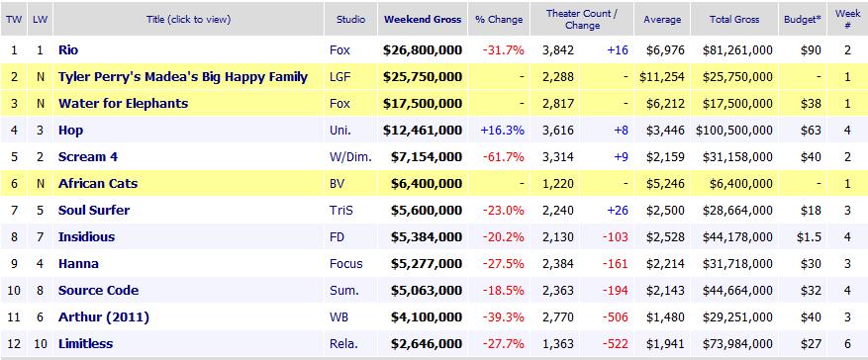This screenshot has width=868, height=360.
Task: Open the Fox studio link for Rio
Action: [339, 50]
